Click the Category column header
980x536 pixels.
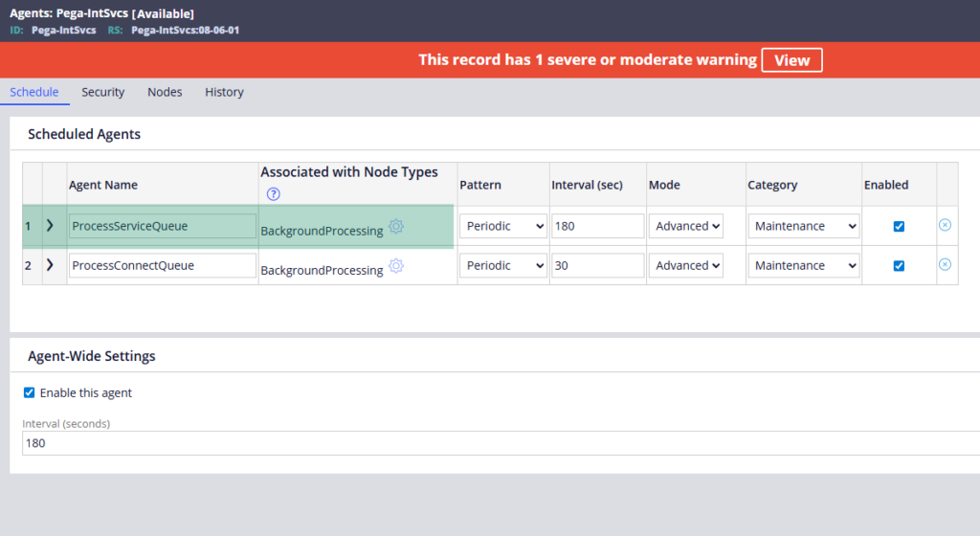tap(772, 185)
